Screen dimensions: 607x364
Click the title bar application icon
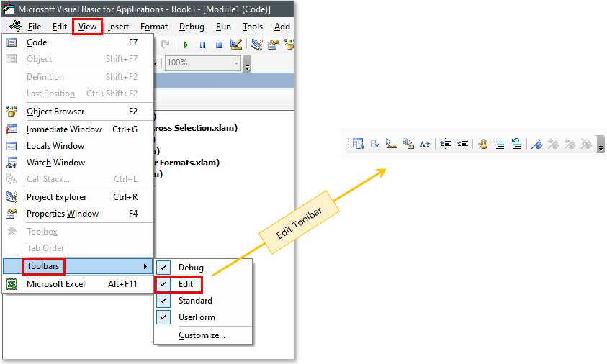[x=9, y=9]
